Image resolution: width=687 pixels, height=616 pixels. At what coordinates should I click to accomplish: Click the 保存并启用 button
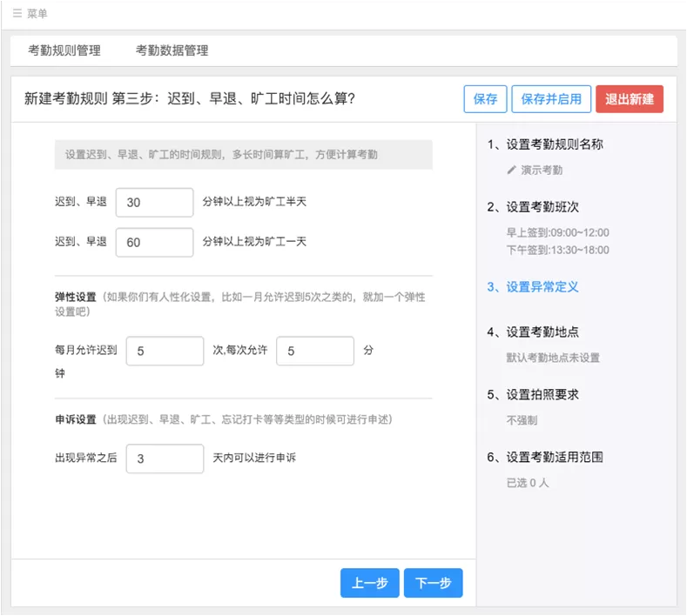(x=551, y=99)
